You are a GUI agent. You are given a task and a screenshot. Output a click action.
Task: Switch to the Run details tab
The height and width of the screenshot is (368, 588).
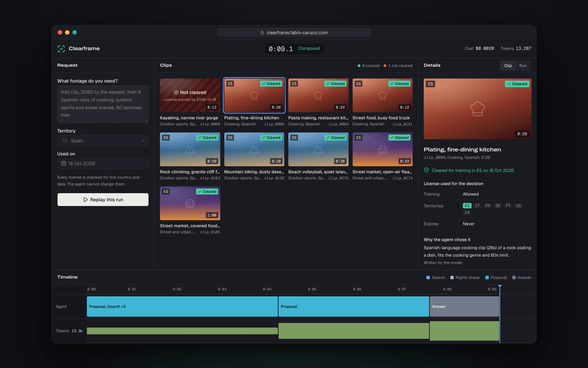523,66
